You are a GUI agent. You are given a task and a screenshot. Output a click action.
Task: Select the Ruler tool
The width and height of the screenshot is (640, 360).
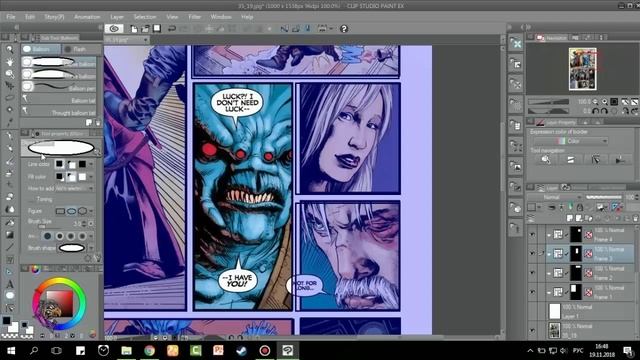10,272
